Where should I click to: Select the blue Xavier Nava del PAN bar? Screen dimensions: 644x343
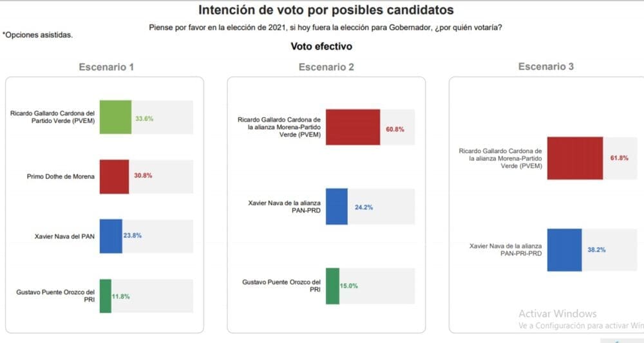point(110,236)
